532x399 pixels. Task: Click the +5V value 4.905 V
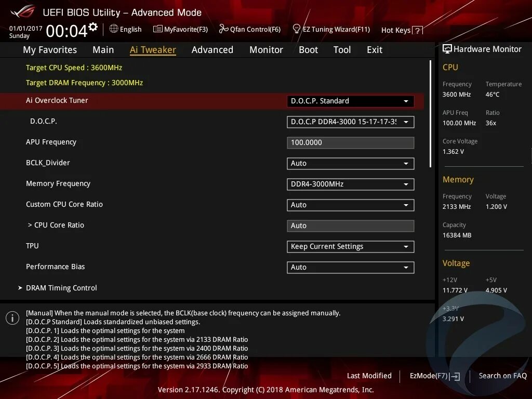496,290
